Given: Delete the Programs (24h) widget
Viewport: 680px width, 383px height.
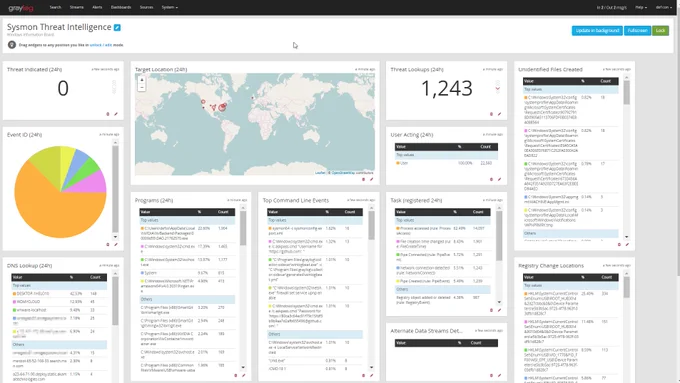Looking at the screenshot, I should coord(236,376).
